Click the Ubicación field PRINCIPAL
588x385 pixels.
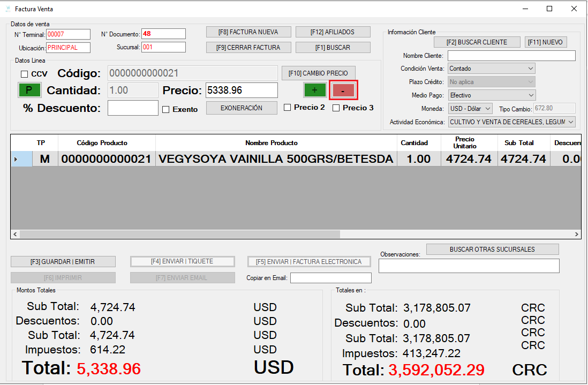(x=68, y=48)
